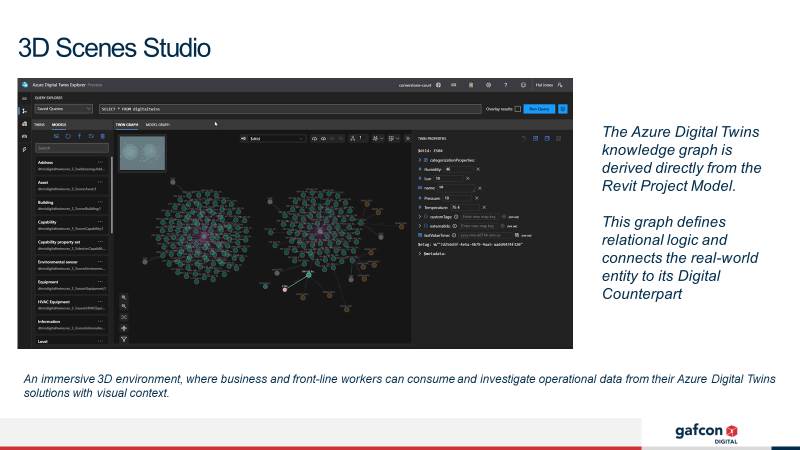Open the environment globe icon beside the instance name

(x=438, y=85)
